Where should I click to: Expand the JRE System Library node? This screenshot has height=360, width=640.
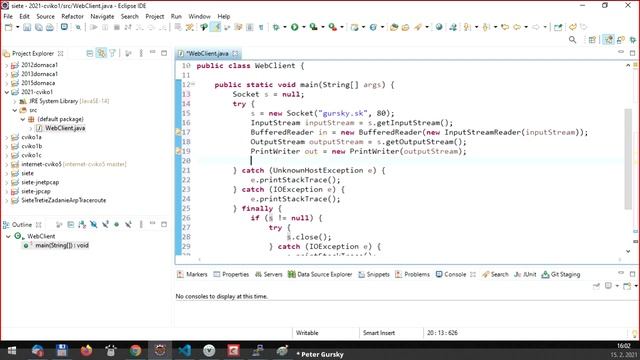point(15,101)
